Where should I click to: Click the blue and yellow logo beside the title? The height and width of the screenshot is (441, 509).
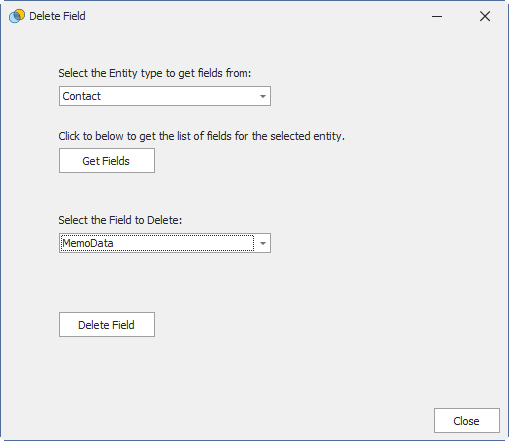click(17, 16)
